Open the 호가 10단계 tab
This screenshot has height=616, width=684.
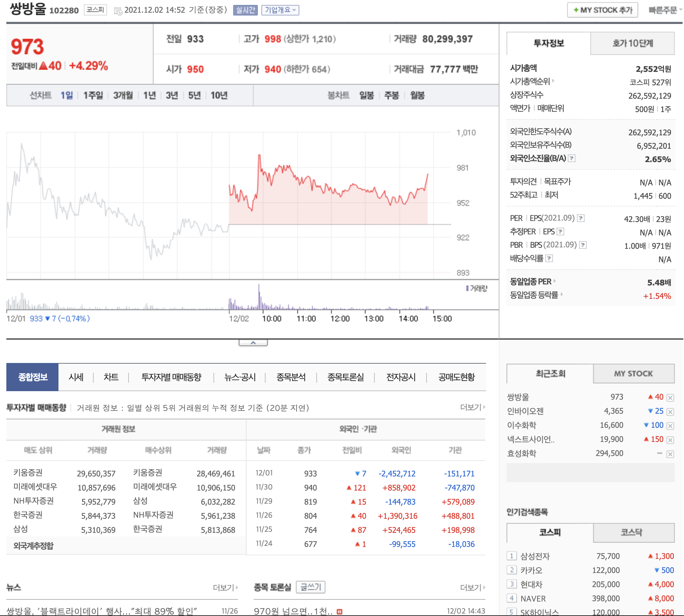[632, 43]
